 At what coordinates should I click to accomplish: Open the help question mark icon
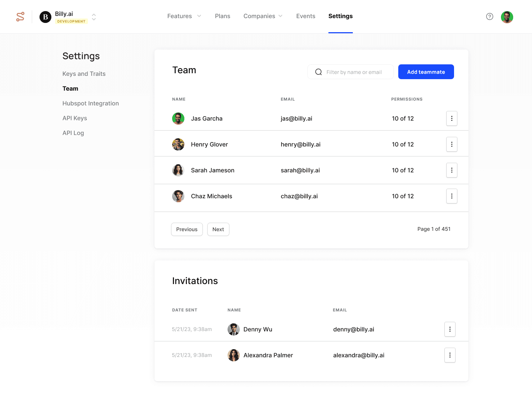point(490,17)
